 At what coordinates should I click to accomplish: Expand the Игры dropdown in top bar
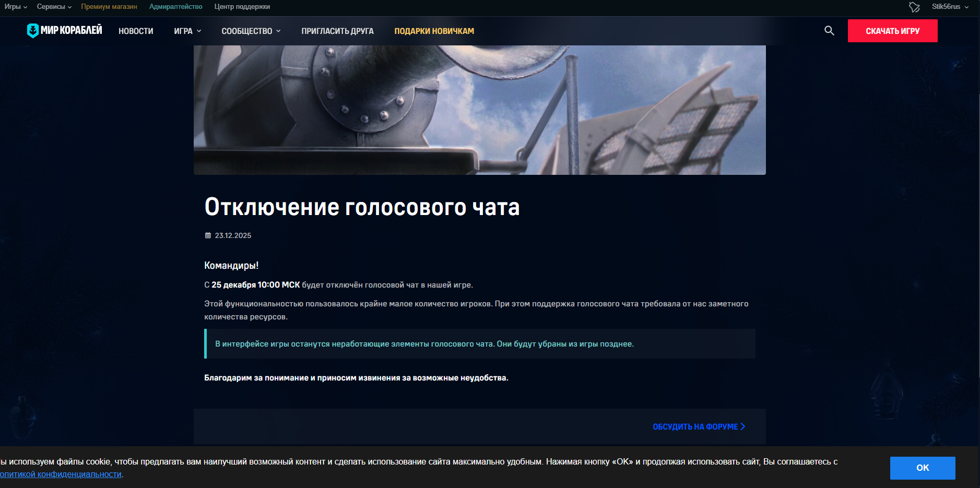pyautogui.click(x=16, y=7)
